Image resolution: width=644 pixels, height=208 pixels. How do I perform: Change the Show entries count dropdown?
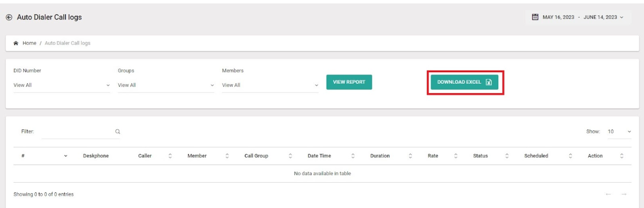tap(620, 132)
